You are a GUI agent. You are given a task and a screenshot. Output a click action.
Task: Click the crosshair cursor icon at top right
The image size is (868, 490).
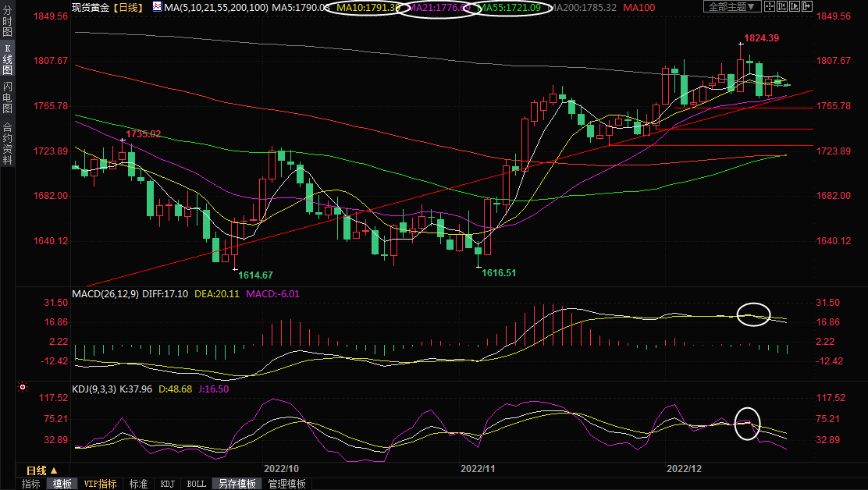click(770, 7)
